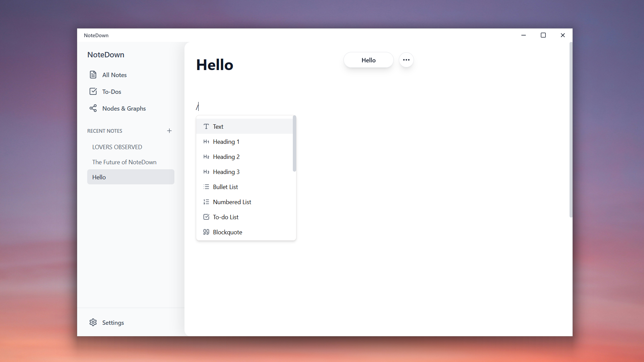
Task: Select the Blockquote quotation icon
Action: tap(206, 232)
